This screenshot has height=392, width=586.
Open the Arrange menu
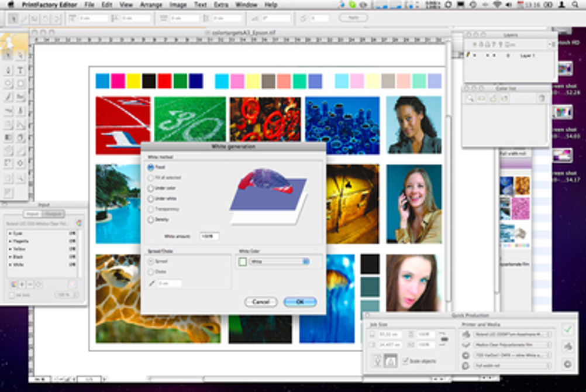click(x=151, y=5)
